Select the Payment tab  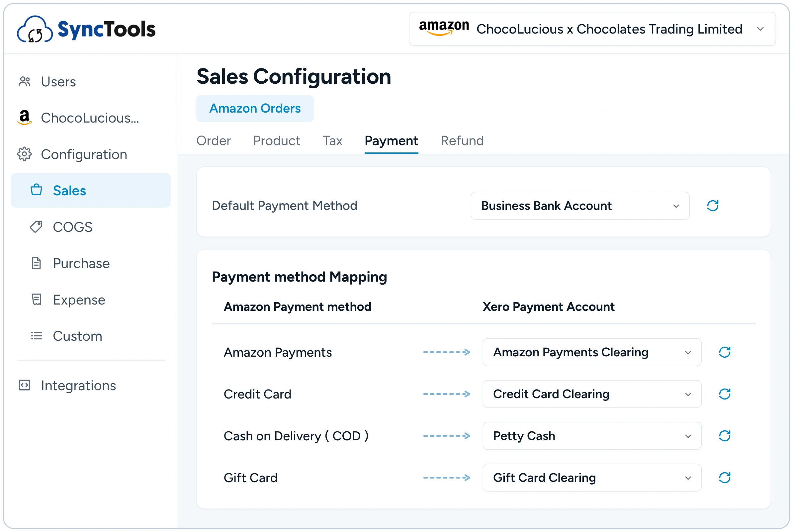tap(392, 141)
